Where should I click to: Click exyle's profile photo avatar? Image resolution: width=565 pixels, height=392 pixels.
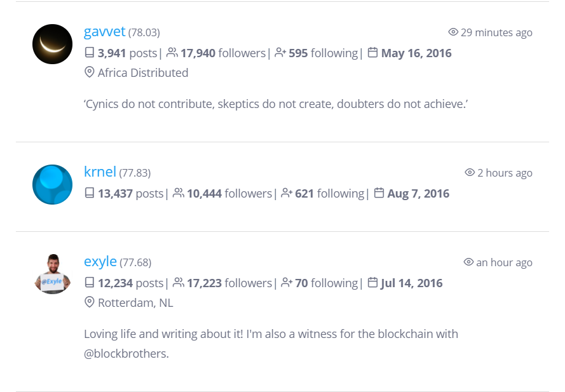[x=52, y=274]
